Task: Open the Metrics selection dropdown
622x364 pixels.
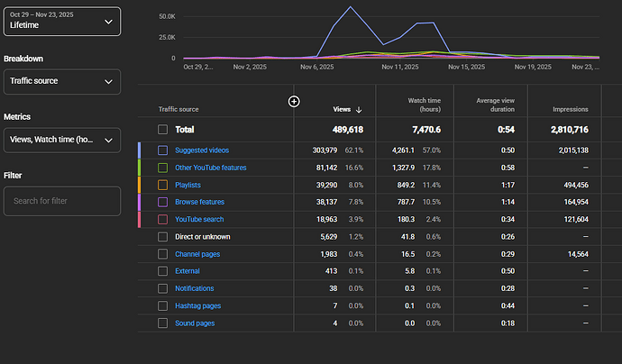Action: (x=61, y=140)
